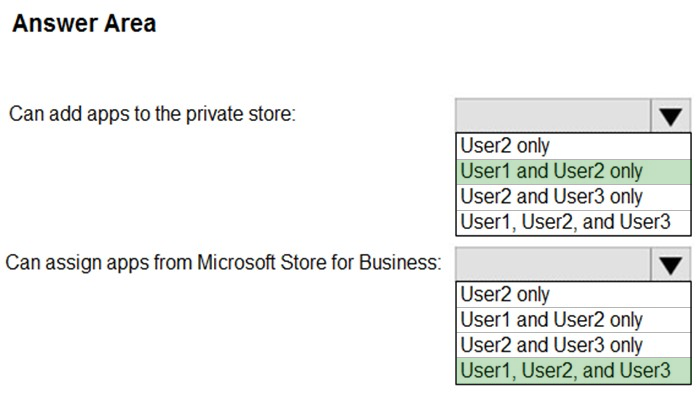Select 'User2 only' for assigning apps
Image resolution: width=699 pixels, height=394 pixels.
coord(573,295)
